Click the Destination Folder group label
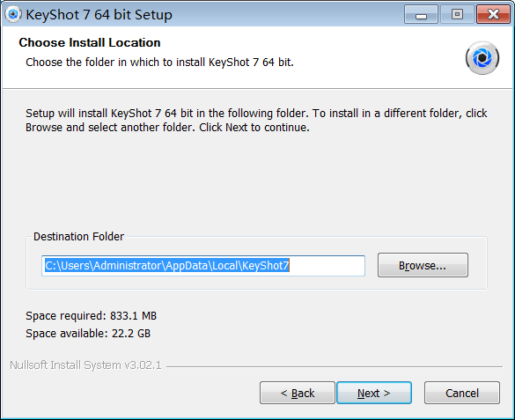 pos(79,237)
